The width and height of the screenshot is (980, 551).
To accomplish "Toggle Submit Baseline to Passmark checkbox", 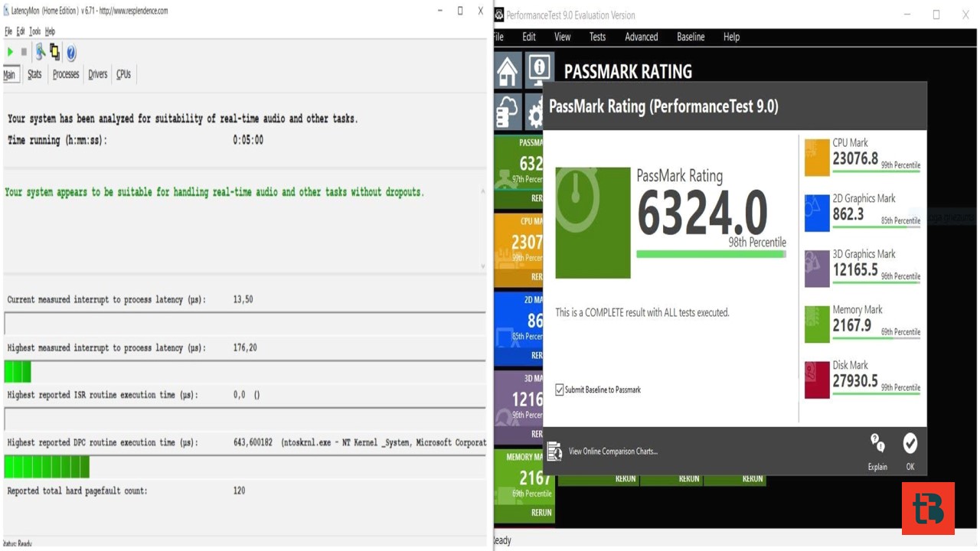I will click(560, 390).
